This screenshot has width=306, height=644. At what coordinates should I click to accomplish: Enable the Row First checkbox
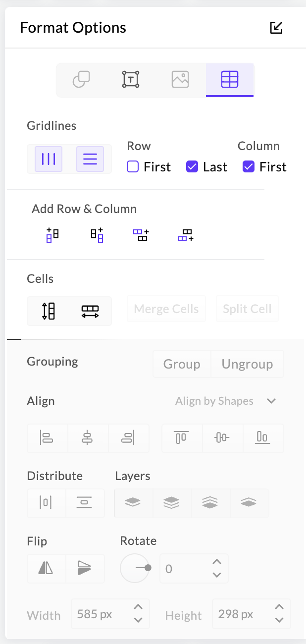click(x=133, y=167)
